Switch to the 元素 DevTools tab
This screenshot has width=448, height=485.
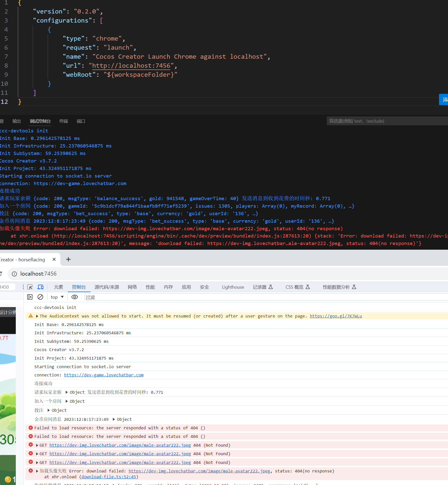[x=59, y=287]
